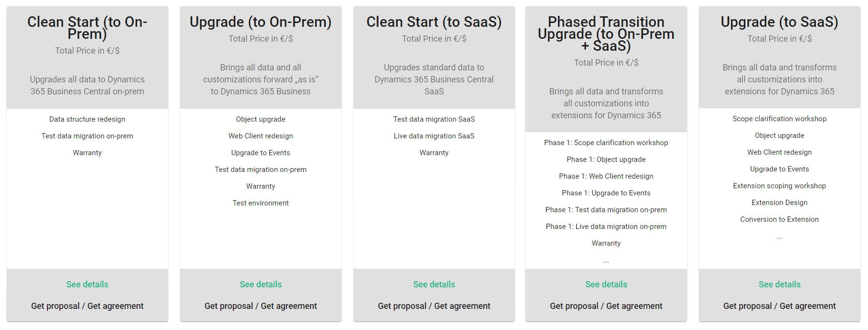The width and height of the screenshot is (868, 330).
Task: Select the Live data migration SaaS item
Action: tap(434, 136)
